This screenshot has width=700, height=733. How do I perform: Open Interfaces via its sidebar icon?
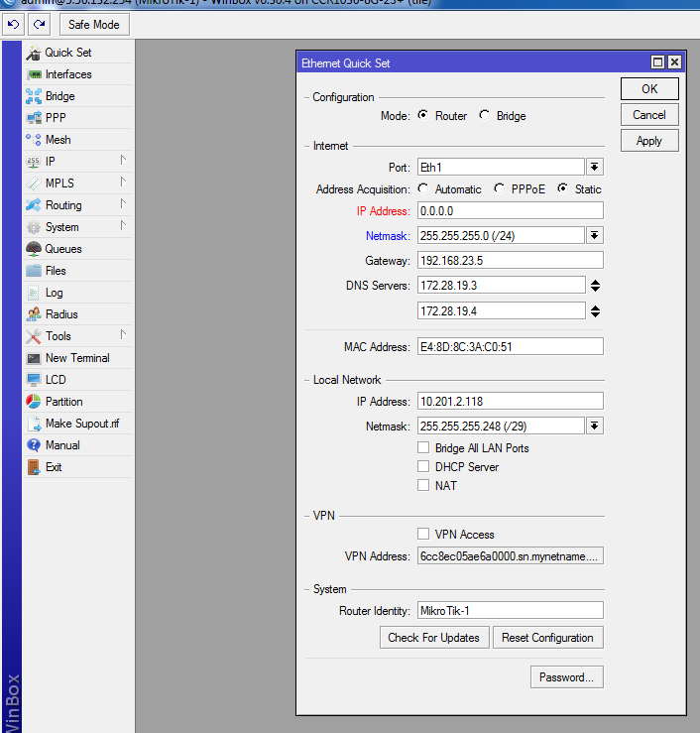(x=34, y=74)
